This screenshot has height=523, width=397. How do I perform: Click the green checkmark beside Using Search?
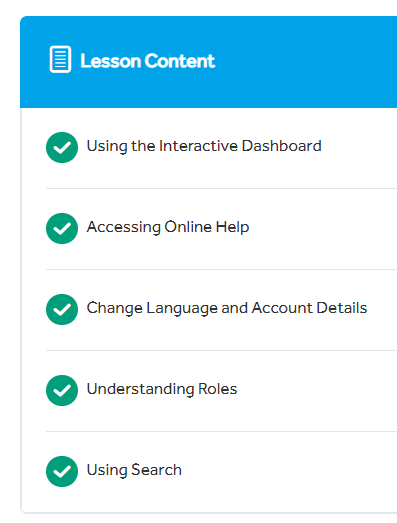62,471
